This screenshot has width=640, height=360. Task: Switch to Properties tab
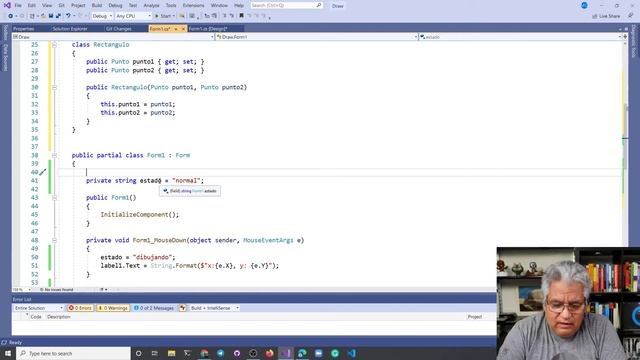coord(24,29)
